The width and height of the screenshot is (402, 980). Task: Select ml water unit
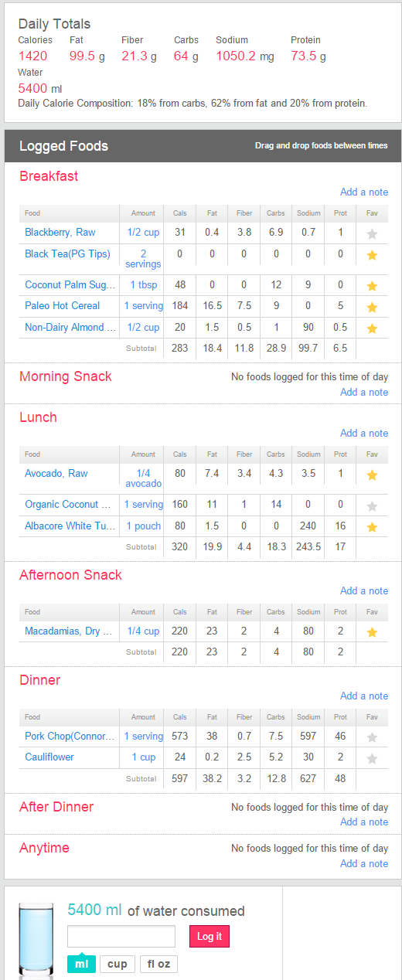click(81, 964)
